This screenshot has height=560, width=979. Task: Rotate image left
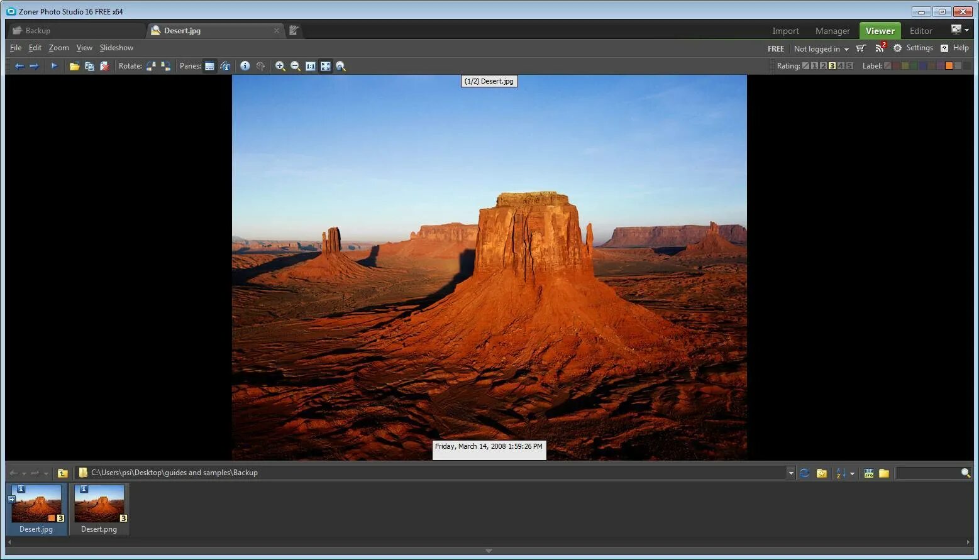click(x=151, y=66)
